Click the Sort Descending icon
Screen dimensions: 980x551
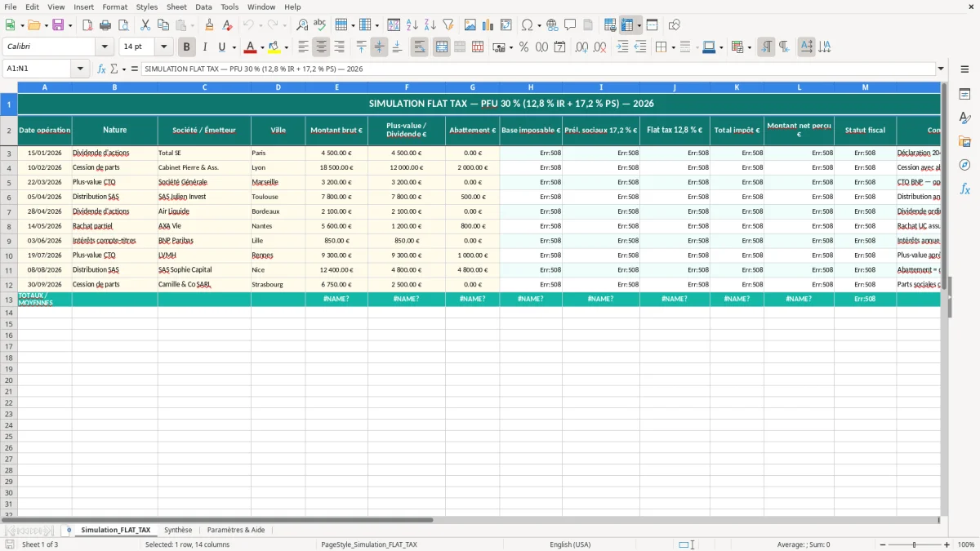pos(430,25)
